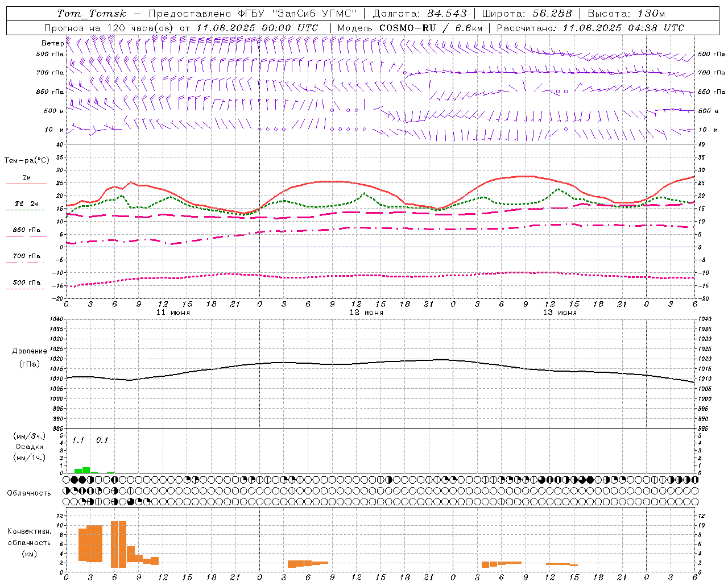Click the Облачность cloudiness label
728x582 pixels.
(x=29, y=493)
